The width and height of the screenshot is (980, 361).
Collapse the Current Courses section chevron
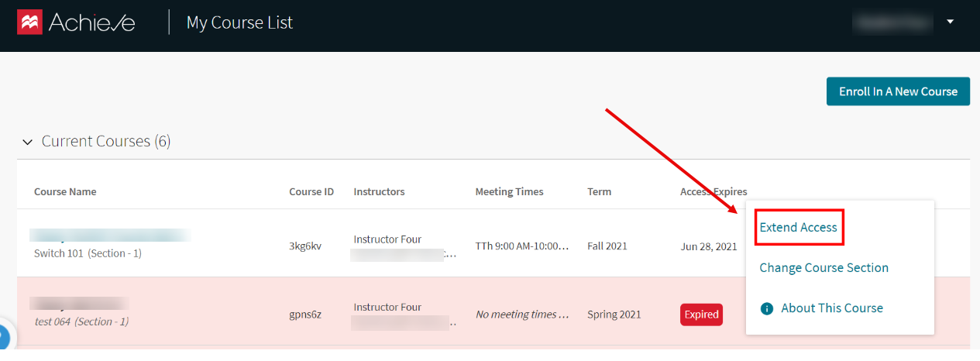[28, 142]
